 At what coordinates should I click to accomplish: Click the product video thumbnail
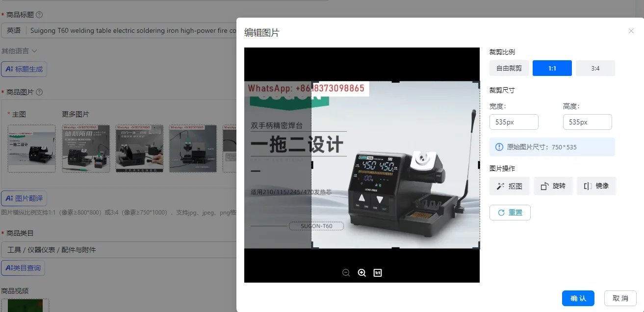(x=25, y=306)
